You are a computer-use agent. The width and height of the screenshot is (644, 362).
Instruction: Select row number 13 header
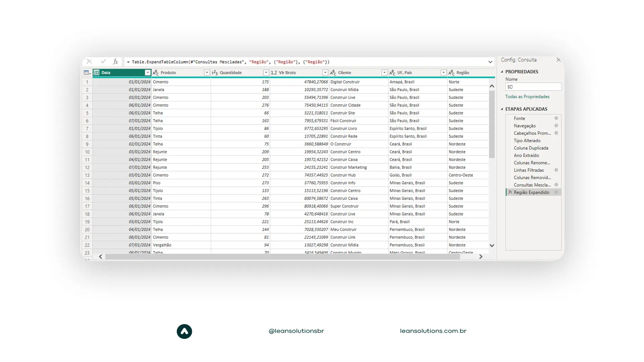(x=87, y=175)
